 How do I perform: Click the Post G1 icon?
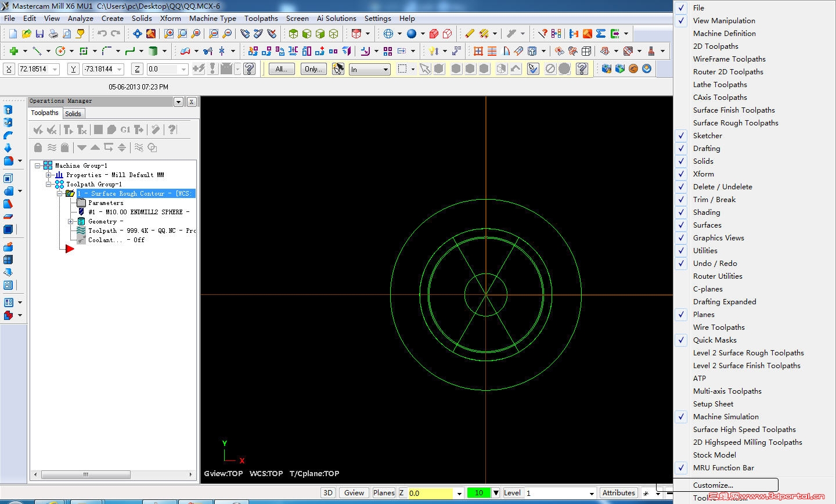tap(125, 129)
